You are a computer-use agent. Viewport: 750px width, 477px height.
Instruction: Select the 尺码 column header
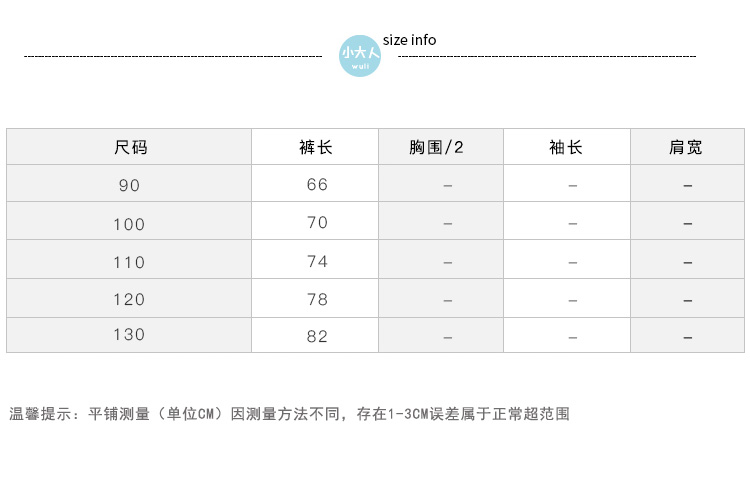pos(130,147)
